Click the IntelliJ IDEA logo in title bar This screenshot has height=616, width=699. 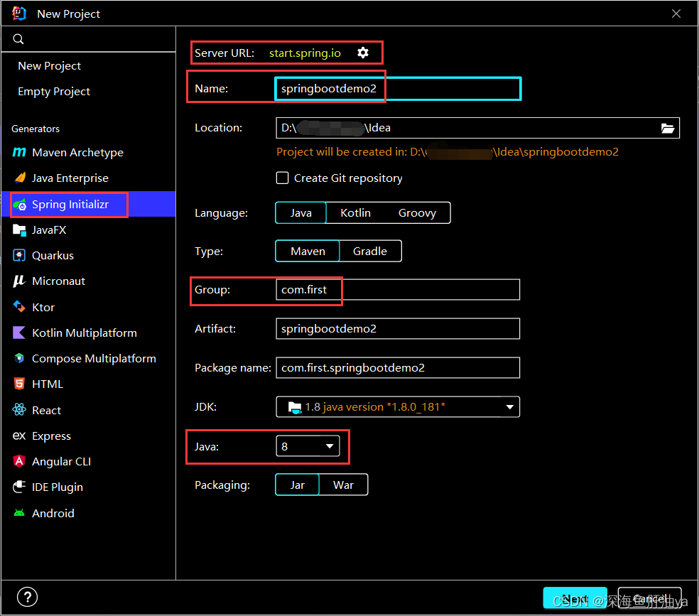point(19,13)
